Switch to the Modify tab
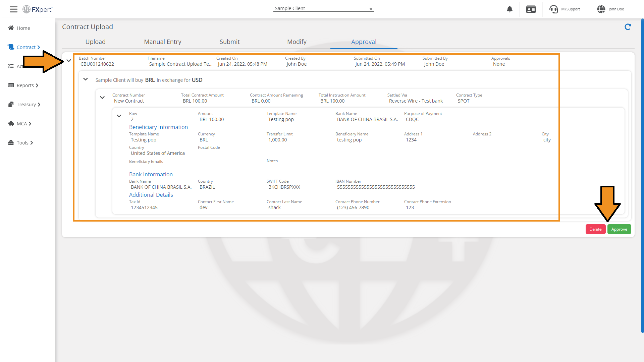 point(297,42)
